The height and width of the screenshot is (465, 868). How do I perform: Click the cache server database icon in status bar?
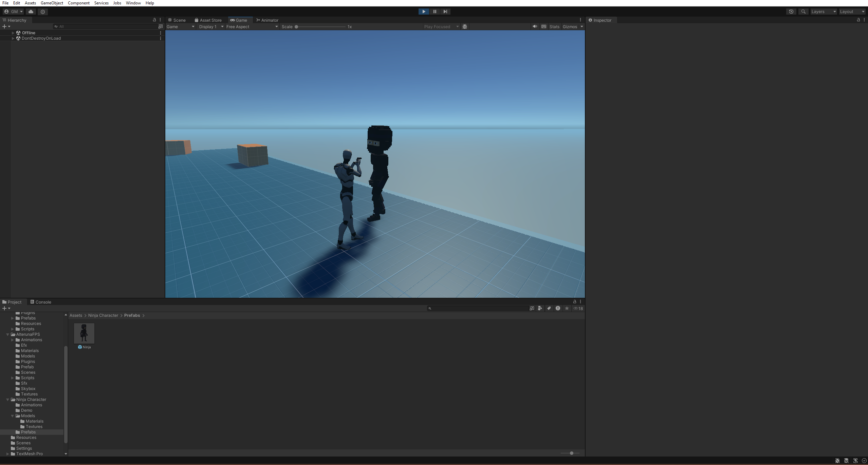pyautogui.click(x=846, y=461)
